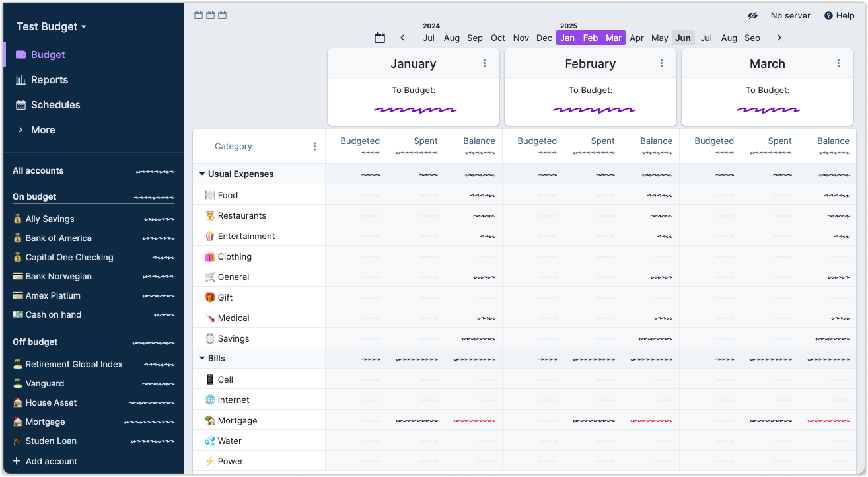This screenshot has height=477, width=868.
Task: Open the January three-dot menu
Action: tap(484, 63)
